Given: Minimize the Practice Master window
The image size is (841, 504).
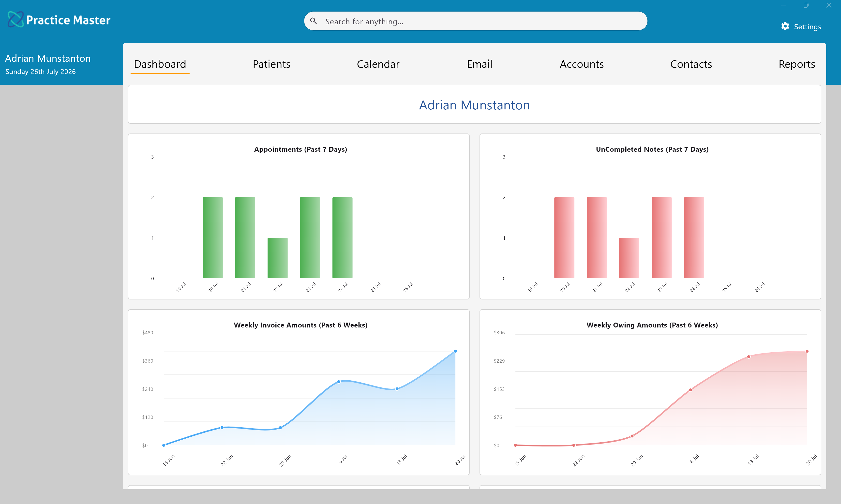Looking at the screenshot, I should 784,5.
